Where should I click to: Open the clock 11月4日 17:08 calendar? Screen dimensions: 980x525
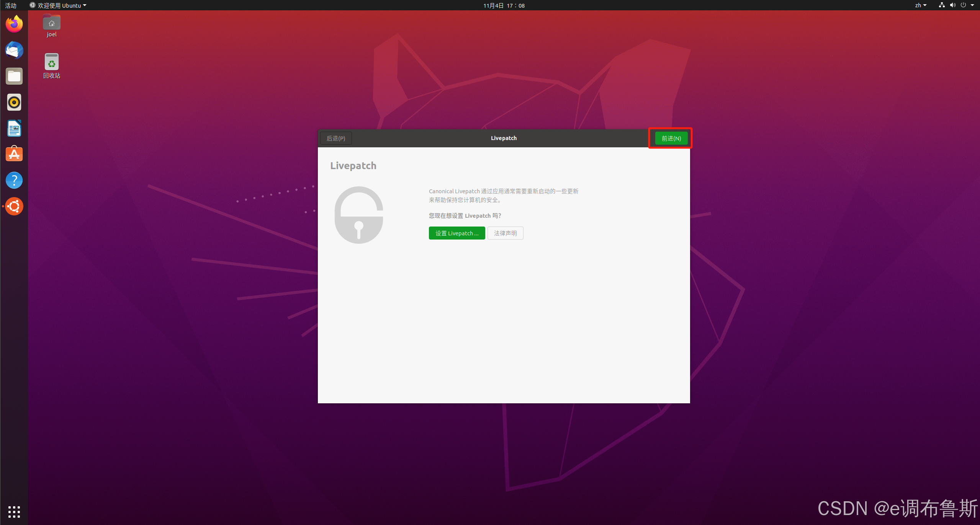click(x=504, y=5)
